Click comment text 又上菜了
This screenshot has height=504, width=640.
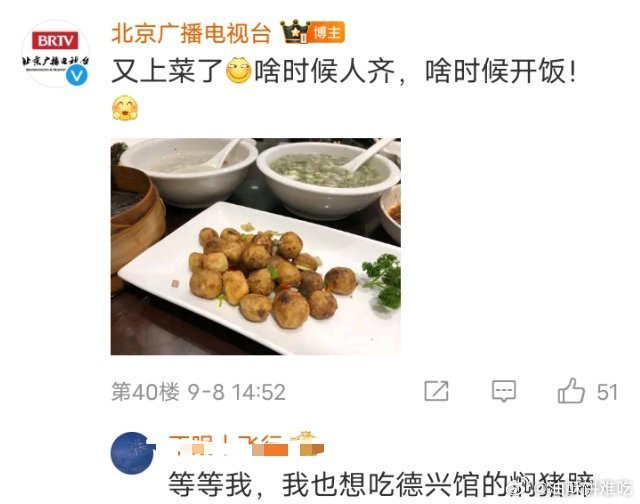(x=167, y=71)
